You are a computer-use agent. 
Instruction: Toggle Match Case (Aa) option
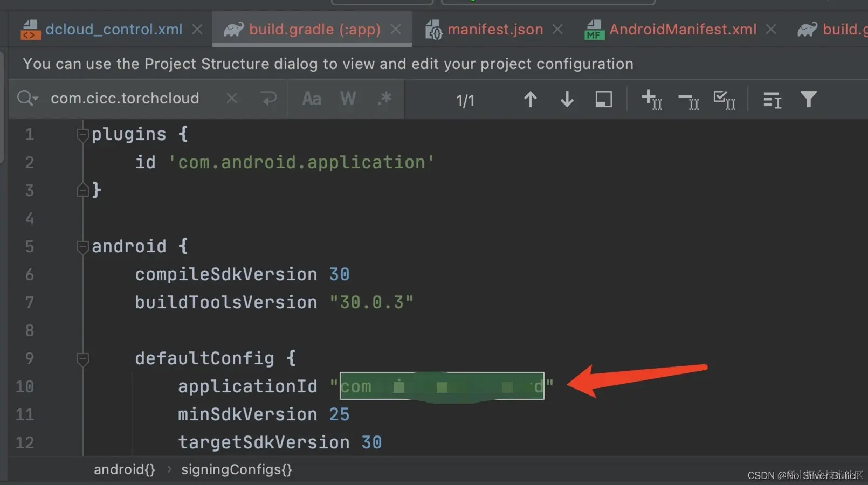312,99
